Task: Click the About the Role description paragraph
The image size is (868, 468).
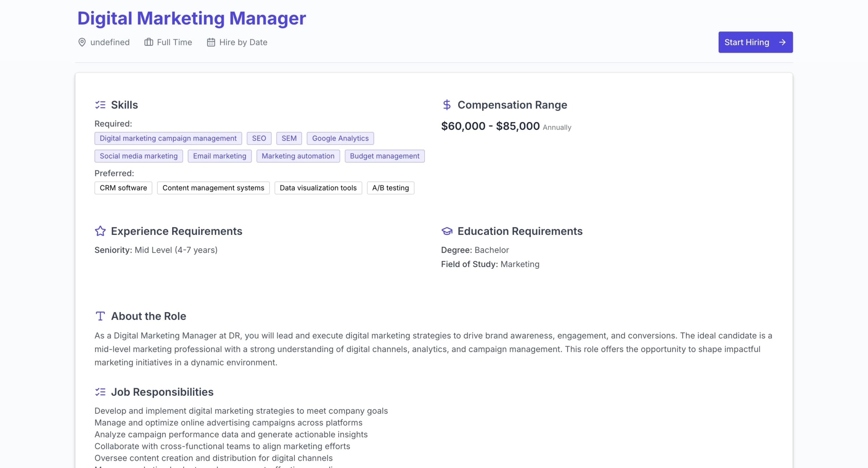Action: [433, 349]
